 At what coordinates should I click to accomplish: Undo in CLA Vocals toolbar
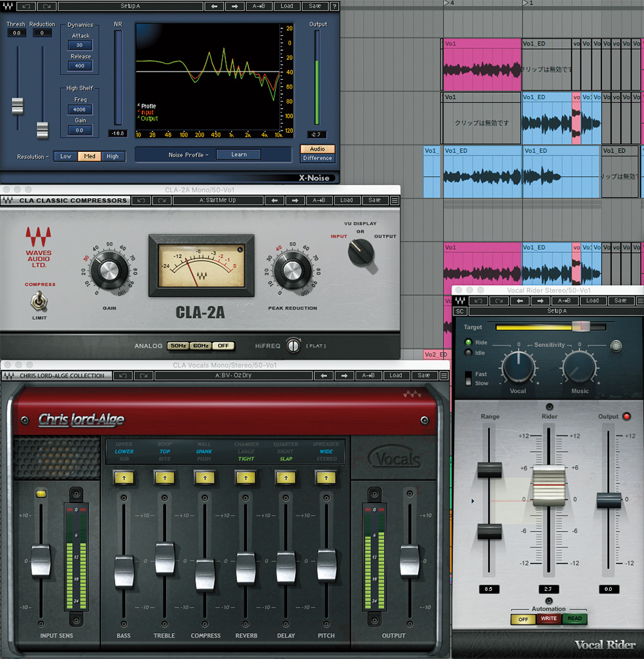[123, 376]
